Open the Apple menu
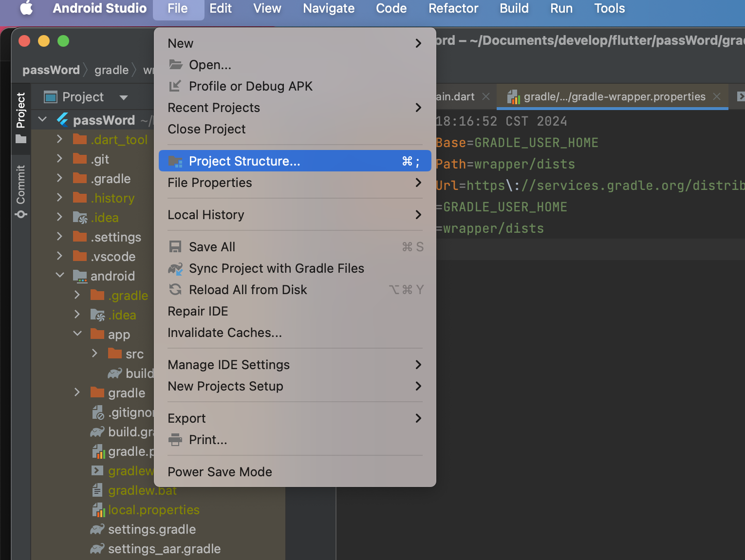This screenshot has height=560, width=745. (x=26, y=8)
